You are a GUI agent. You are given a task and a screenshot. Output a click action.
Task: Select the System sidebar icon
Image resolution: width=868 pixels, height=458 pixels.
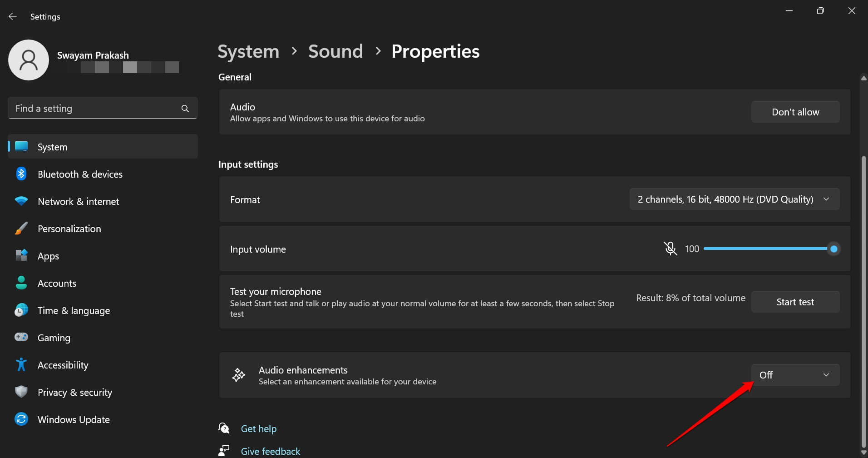(21, 146)
